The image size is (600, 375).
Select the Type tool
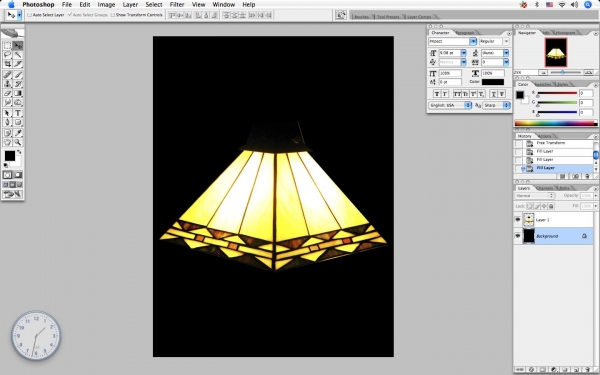18,113
